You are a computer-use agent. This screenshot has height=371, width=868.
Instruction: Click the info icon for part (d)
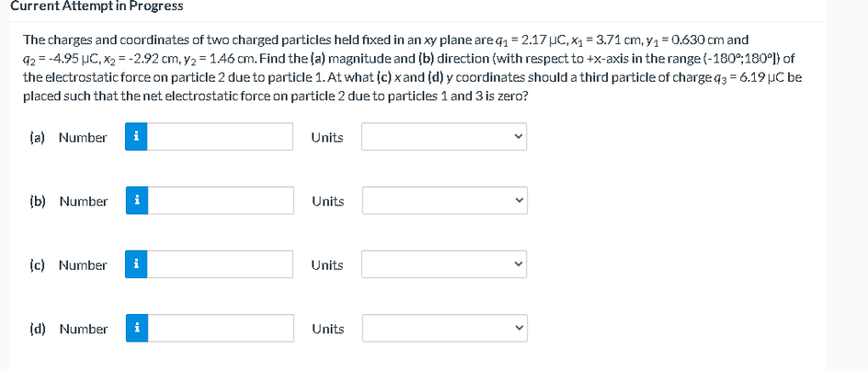[x=137, y=329]
